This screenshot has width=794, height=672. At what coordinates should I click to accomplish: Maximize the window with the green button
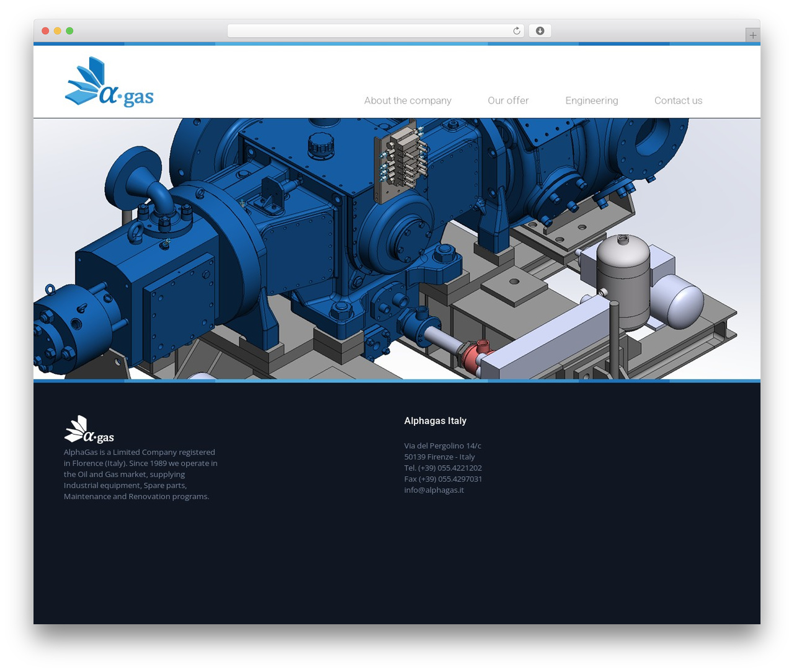pos(69,31)
